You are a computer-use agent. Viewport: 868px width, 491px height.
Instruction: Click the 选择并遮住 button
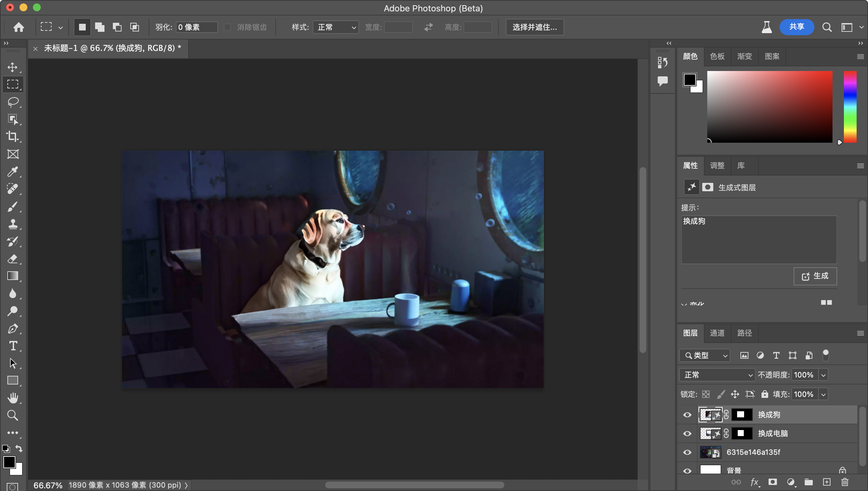534,27
